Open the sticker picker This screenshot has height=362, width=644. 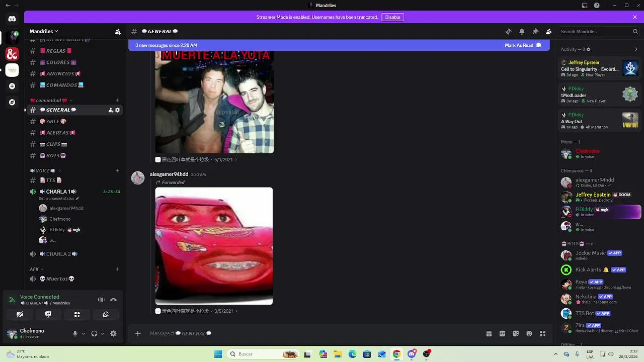516,333
